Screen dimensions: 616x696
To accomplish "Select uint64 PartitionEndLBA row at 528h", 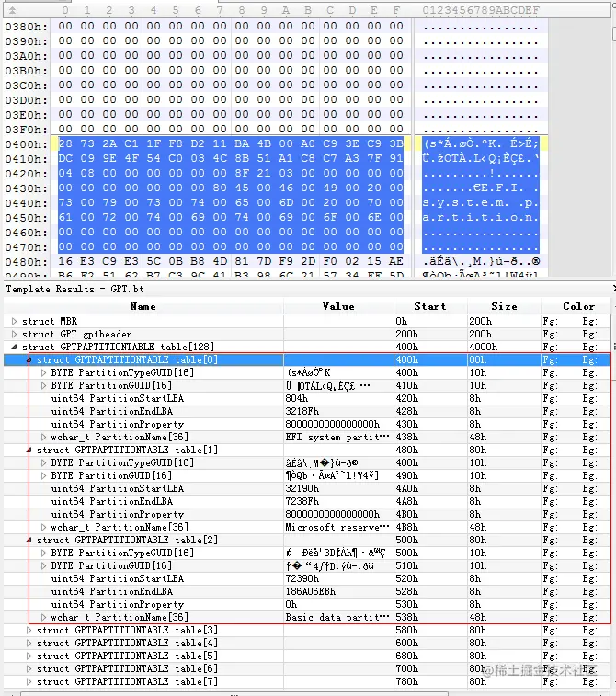I will click(x=307, y=591).
